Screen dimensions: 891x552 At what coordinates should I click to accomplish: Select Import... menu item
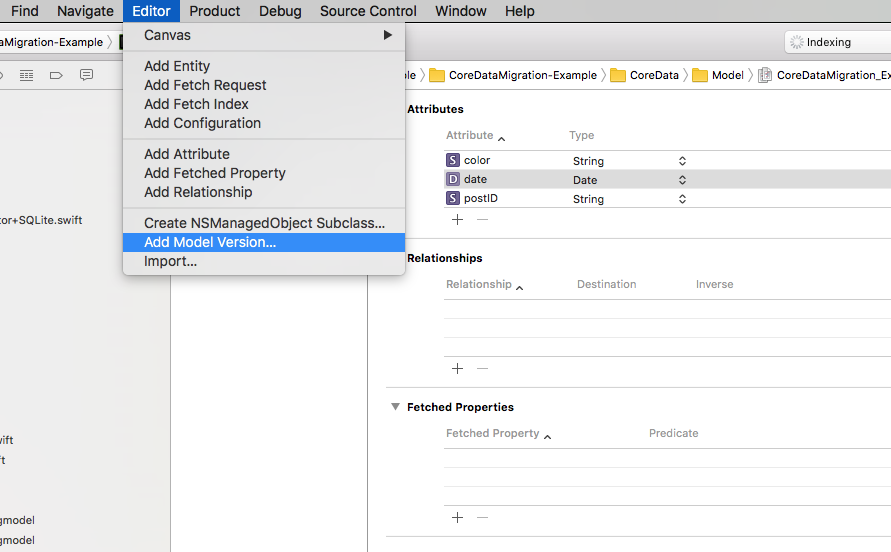point(264,262)
